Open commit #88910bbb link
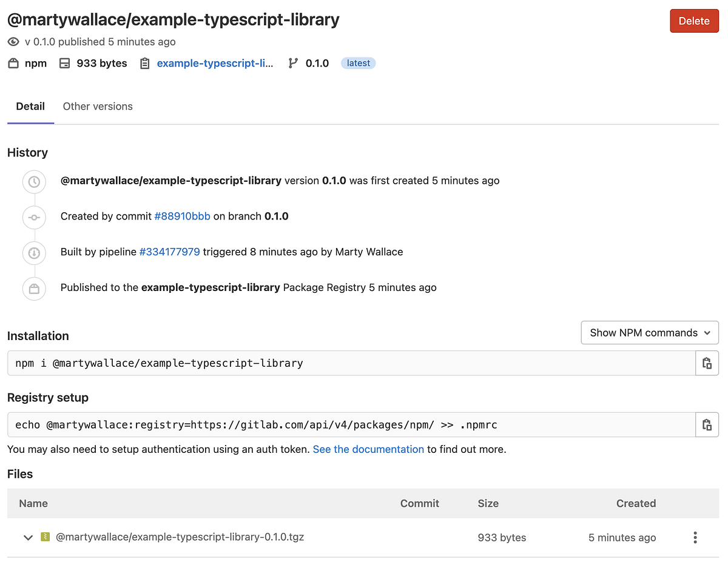 pos(182,216)
